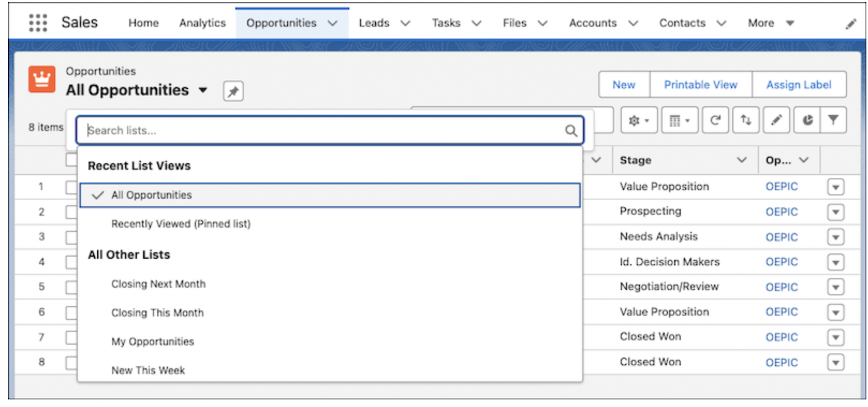This screenshot has width=868, height=407.
Task: Click the Negotiation/Review stage cell
Action: pyautogui.click(x=669, y=287)
